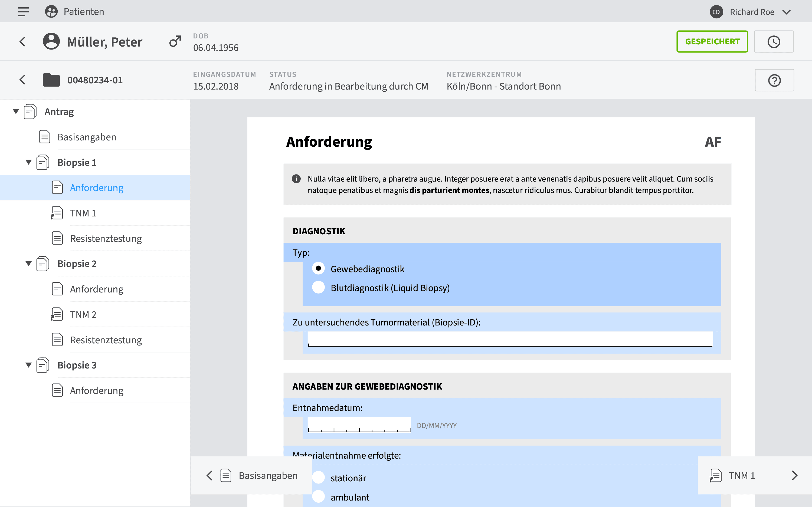Viewport: 812px width, 507px height.
Task: Select ambulant under Materialentnahme erfolgte
Action: pyautogui.click(x=318, y=497)
